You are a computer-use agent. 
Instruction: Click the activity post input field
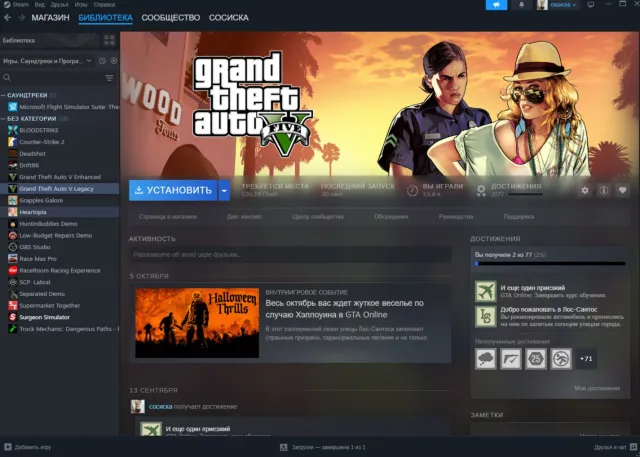[x=290, y=255]
